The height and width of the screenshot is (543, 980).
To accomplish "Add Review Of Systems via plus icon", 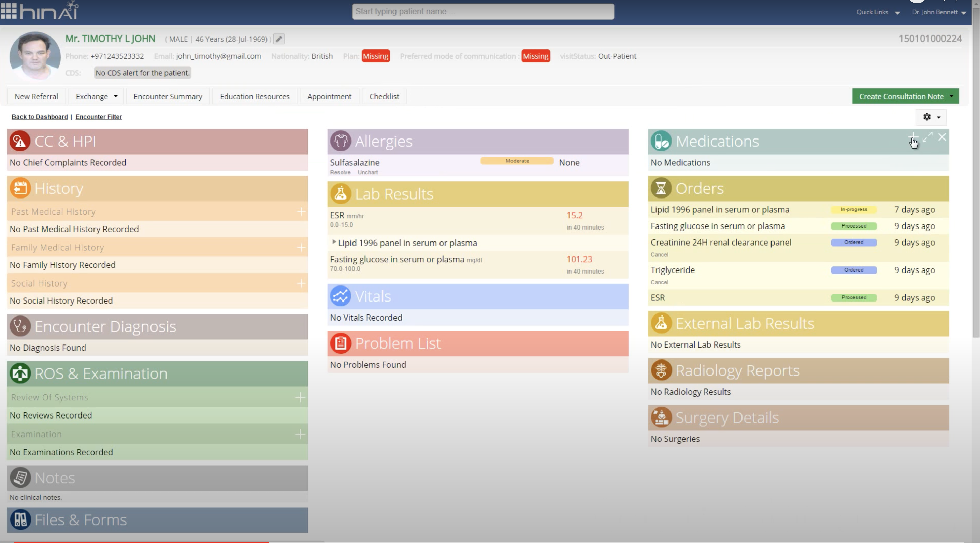I will point(300,397).
